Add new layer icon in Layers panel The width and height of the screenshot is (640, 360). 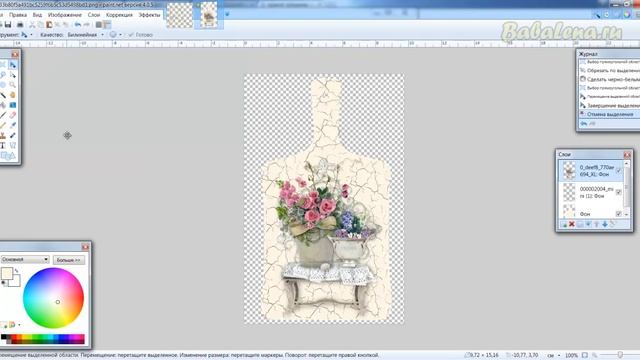[x=564, y=224]
